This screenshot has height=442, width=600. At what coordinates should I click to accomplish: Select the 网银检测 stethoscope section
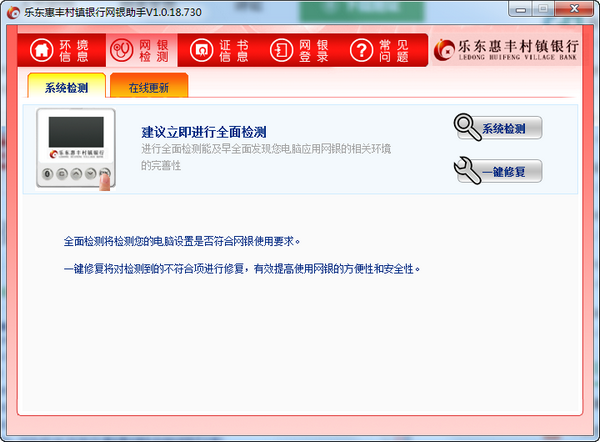pos(141,50)
